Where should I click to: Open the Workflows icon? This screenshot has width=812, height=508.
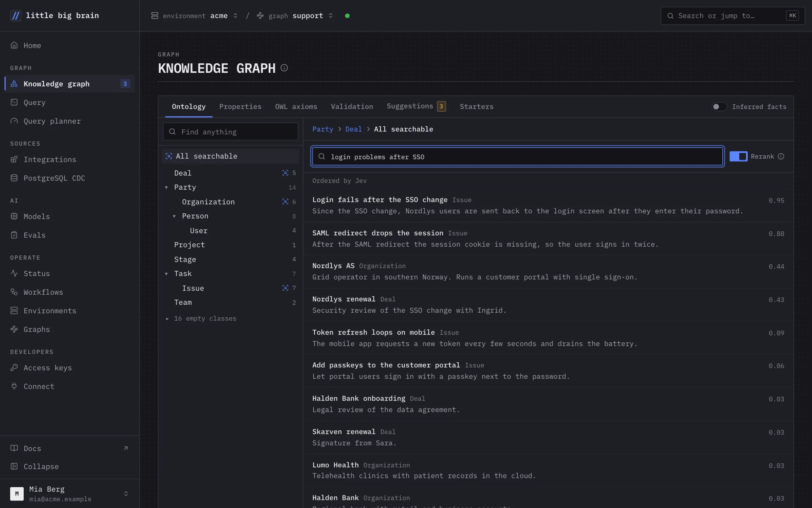pos(14,292)
